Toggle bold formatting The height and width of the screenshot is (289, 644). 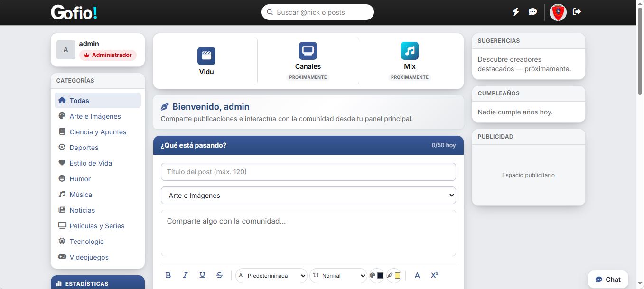coord(168,275)
